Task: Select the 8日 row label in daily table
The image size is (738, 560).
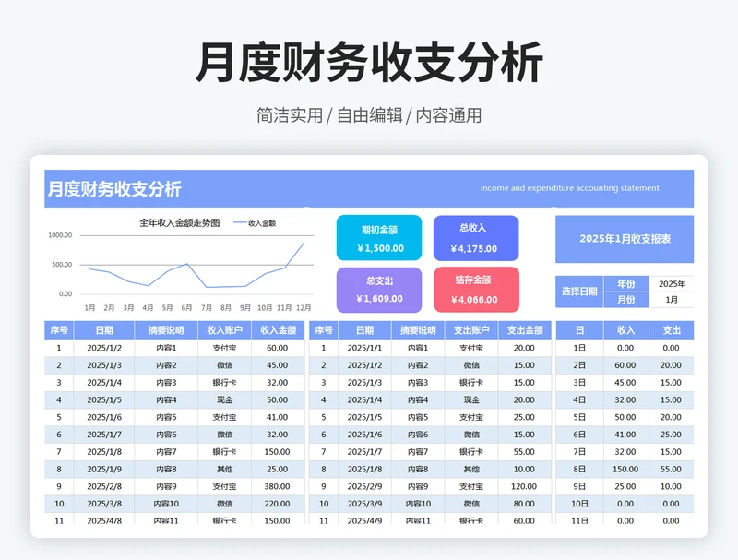Action: click(579, 470)
